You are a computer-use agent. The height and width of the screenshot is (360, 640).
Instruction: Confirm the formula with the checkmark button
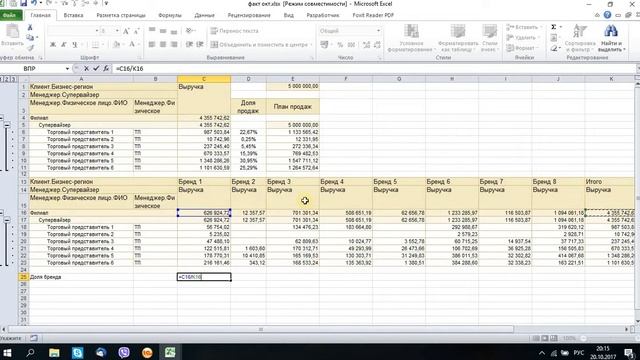point(96,69)
